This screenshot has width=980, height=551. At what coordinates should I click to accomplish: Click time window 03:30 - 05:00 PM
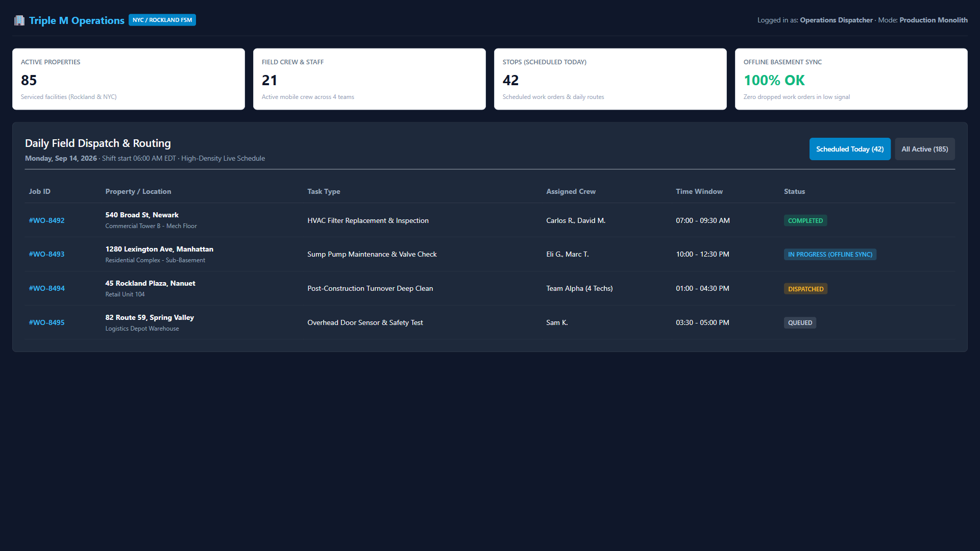[x=702, y=322]
